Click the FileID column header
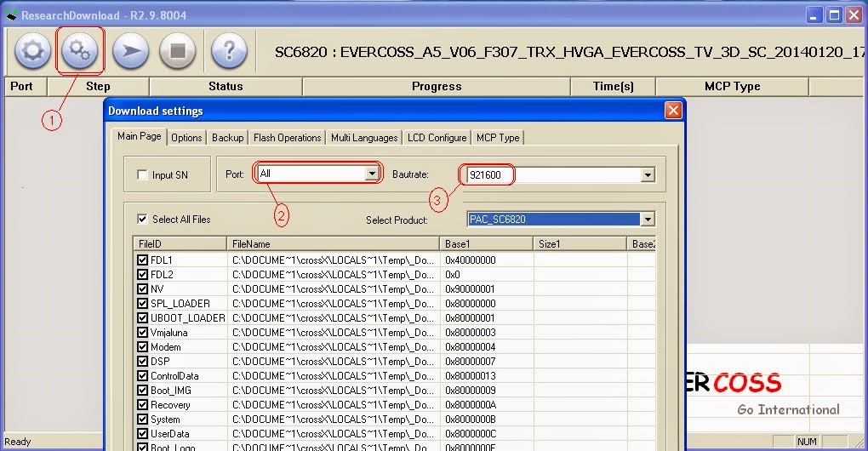868x451 pixels. click(x=180, y=244)
